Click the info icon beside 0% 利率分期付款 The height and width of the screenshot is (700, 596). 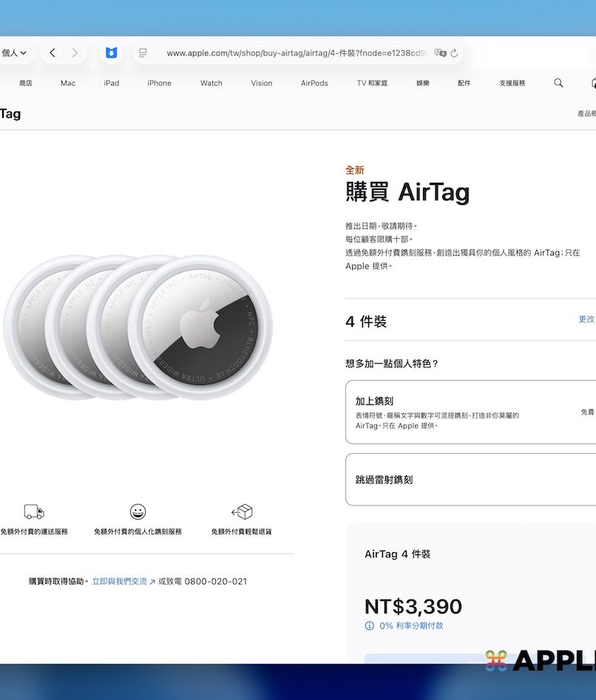click(x=370, y=626)
